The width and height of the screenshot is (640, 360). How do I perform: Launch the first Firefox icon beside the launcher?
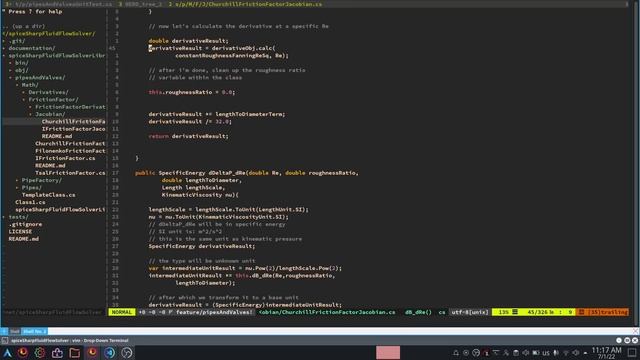tap(23, 353)
